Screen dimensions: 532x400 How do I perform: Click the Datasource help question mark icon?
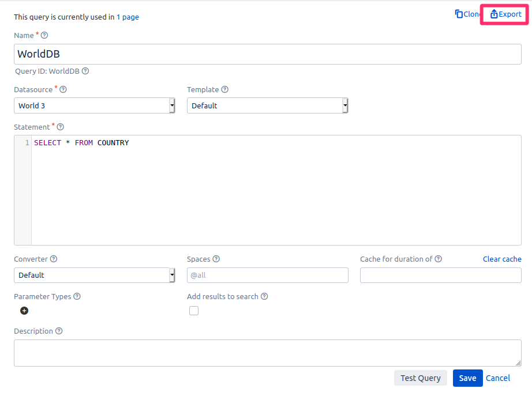coord(63,90)
